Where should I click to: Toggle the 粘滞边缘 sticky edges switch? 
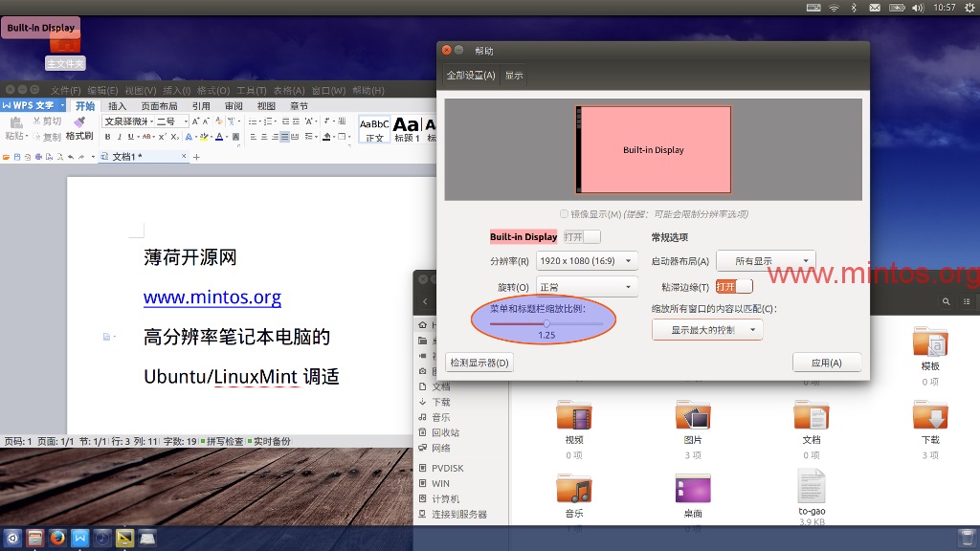[734, 287]
